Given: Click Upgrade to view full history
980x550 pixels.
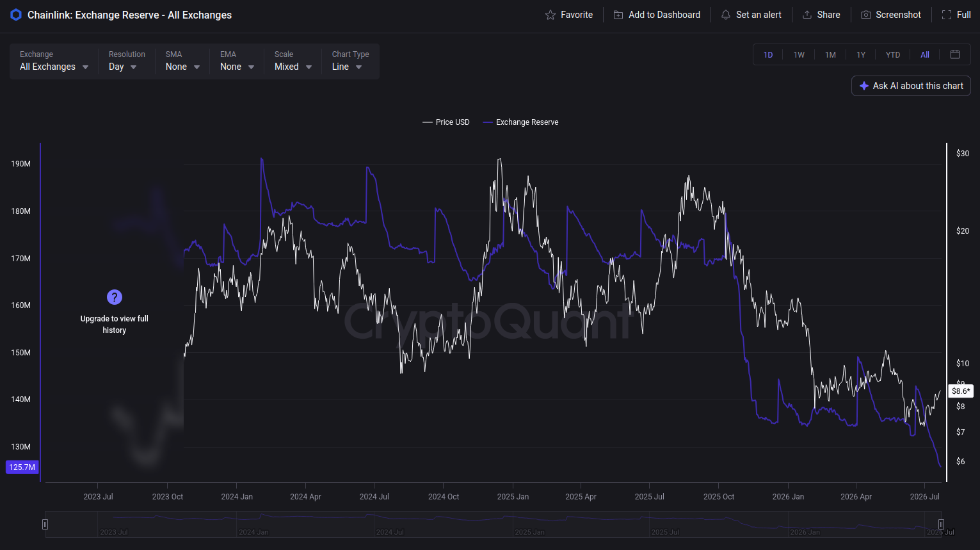Looking at the screenshot, I should pyautogui.click(x=115, y=325).
